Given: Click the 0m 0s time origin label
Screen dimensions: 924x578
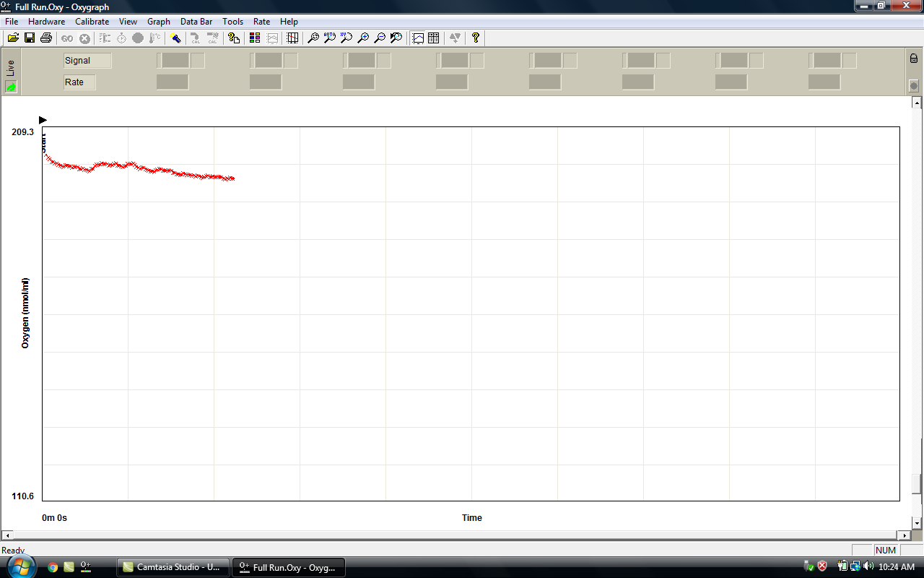Looking at the screenshot, I should [x=55, y=518].
